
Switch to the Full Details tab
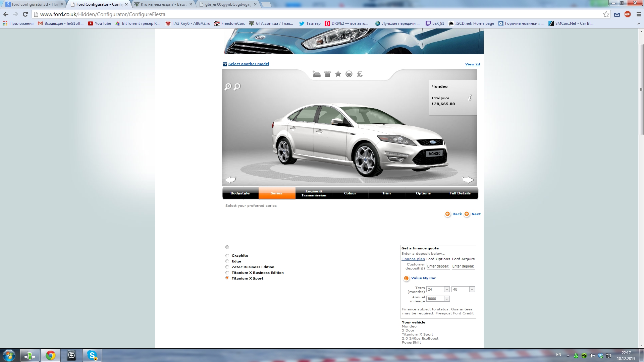[x=460, y=193]
